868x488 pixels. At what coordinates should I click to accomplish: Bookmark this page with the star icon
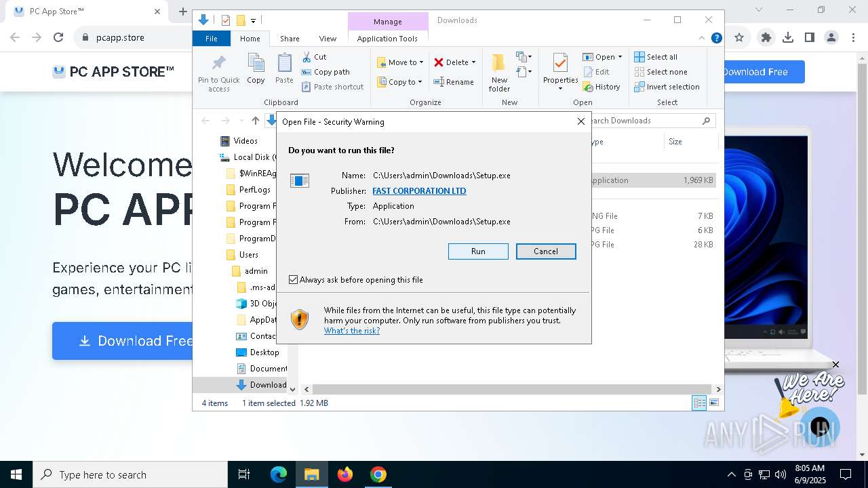[739, 38]
